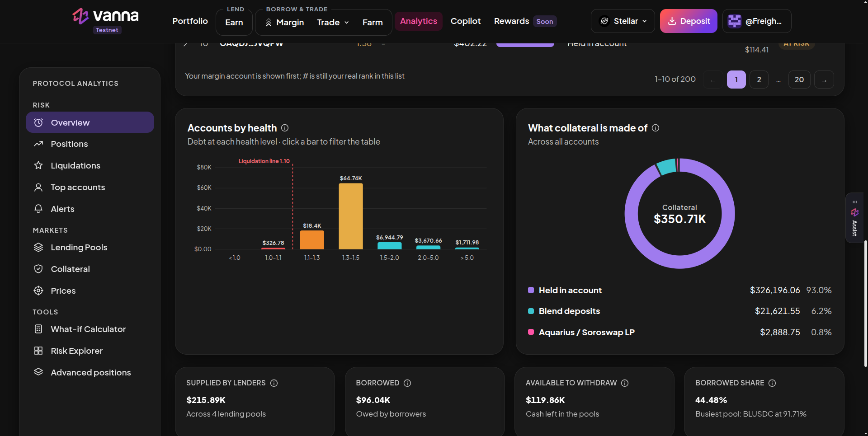
Task: Click the Top accounts person icon
Action: coord(38,187)
